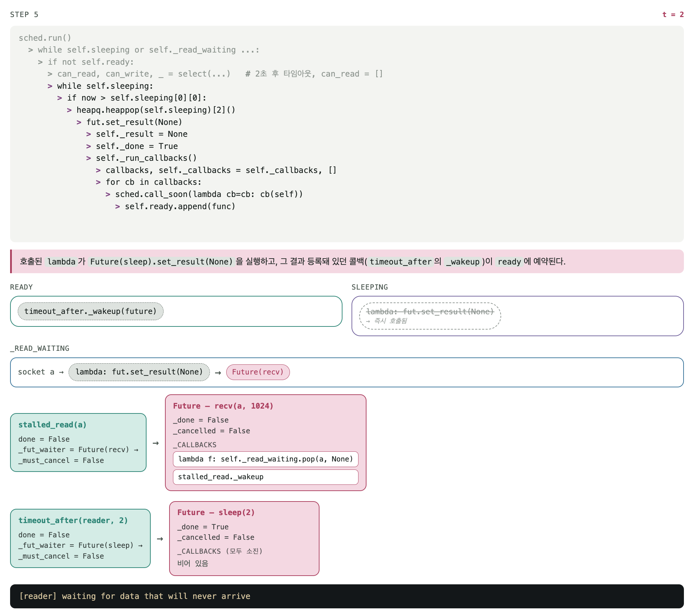Click the stalled_read(a) card title
Screen dimensions: 694x616
point(53,425)
